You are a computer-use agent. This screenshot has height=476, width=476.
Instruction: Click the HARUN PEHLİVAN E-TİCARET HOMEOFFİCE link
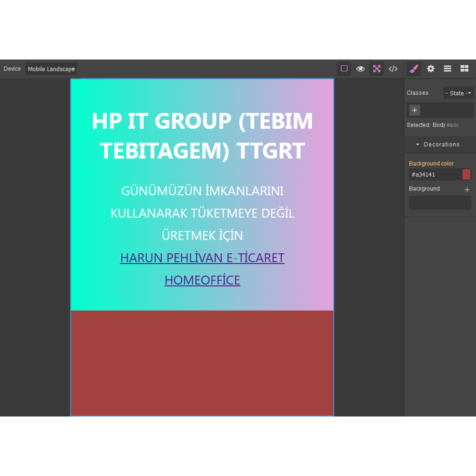click(202, 269)
